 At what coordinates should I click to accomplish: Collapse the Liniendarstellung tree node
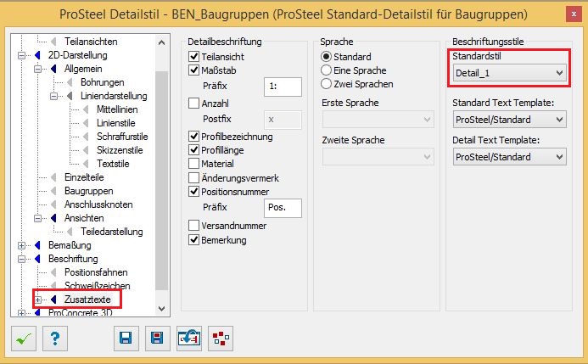54,97
